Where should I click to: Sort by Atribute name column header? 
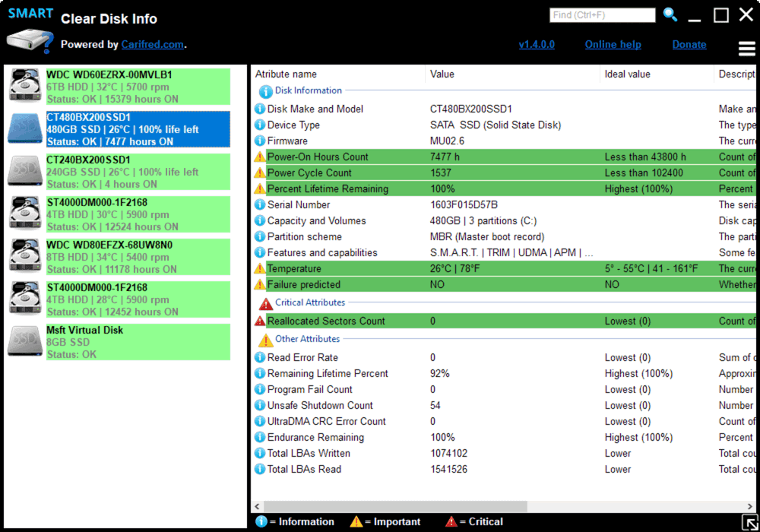pyautogui.click(x=286, y=74)
